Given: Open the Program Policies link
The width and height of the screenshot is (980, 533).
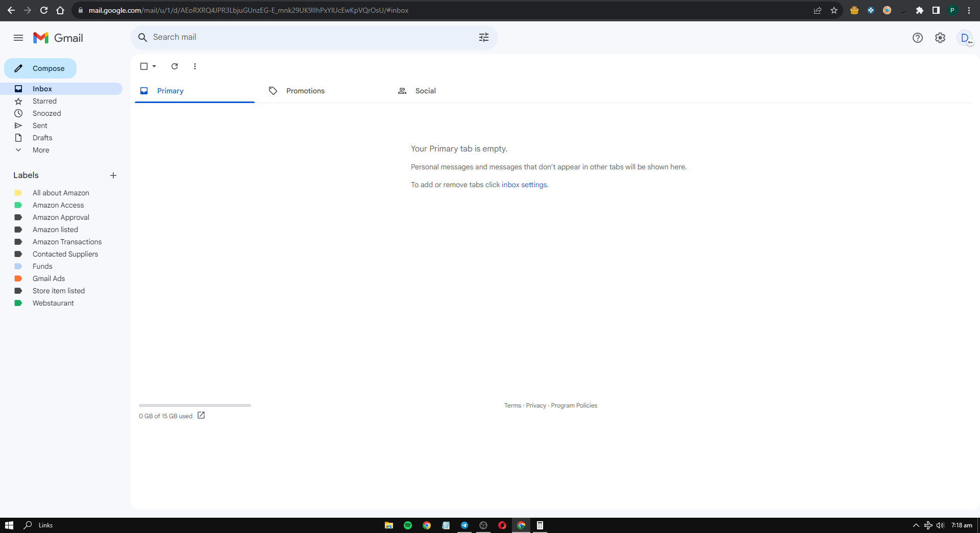Looking at the screenshot, I should [x=574, y=405].
